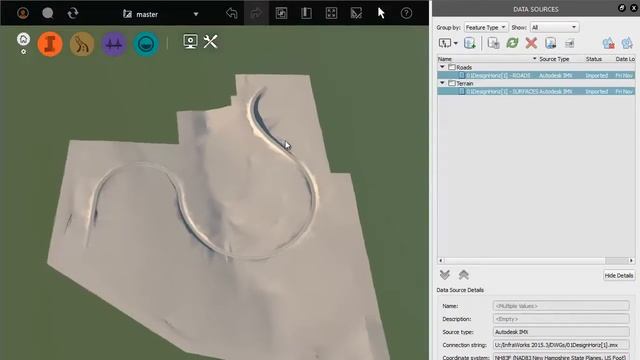Click the Description field in details
Screen dimensions: 640x360
pyautogui.click(x=561, y=319)
